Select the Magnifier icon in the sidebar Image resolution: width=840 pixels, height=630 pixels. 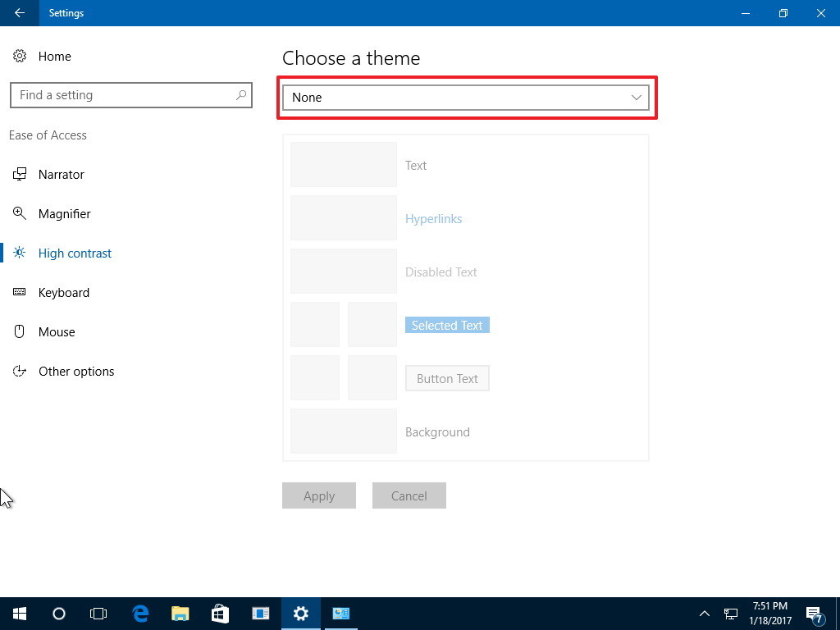pyautogui.click(x=19, y=213)
